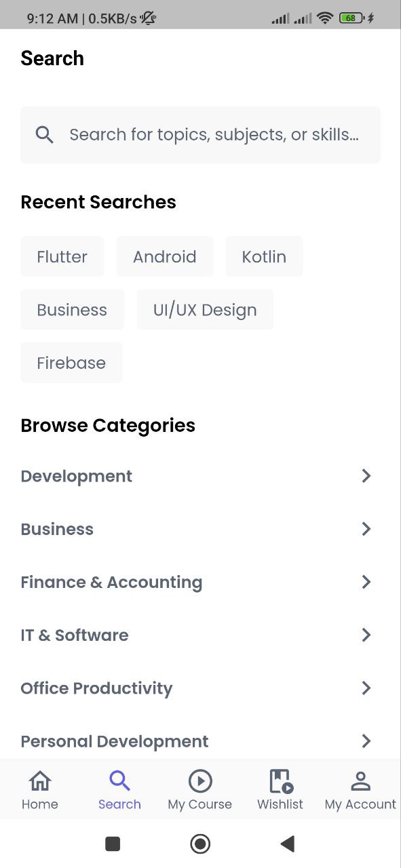Choose the Firebase recent search
Screen dimensions: 401x868
click(x=71, y=362)
